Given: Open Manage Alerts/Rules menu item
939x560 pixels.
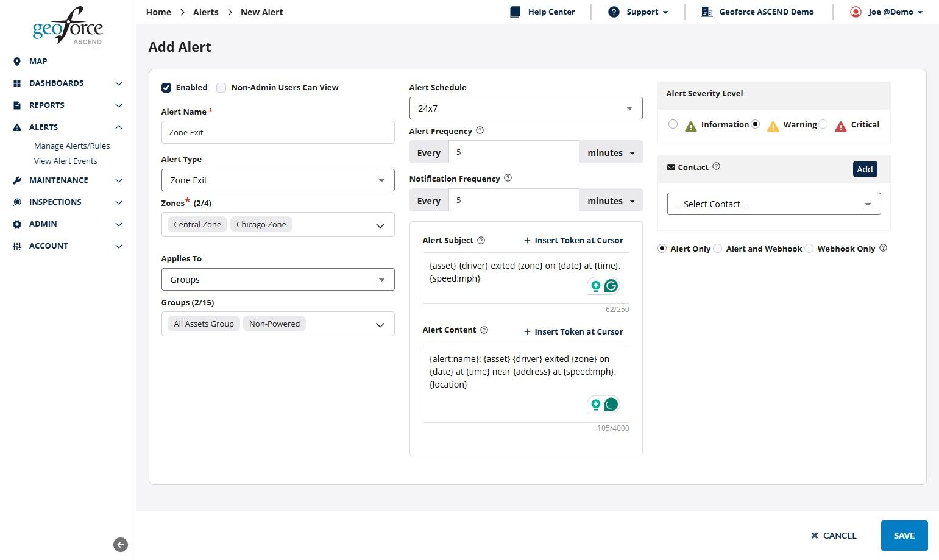Looking at the screenshot, I should [72, 146].
